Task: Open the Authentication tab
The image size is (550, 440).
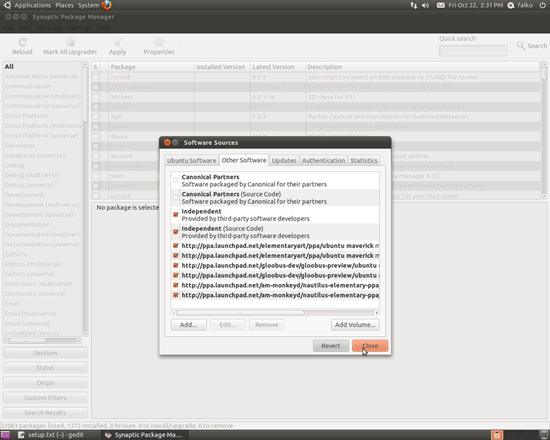Action: 323,161
